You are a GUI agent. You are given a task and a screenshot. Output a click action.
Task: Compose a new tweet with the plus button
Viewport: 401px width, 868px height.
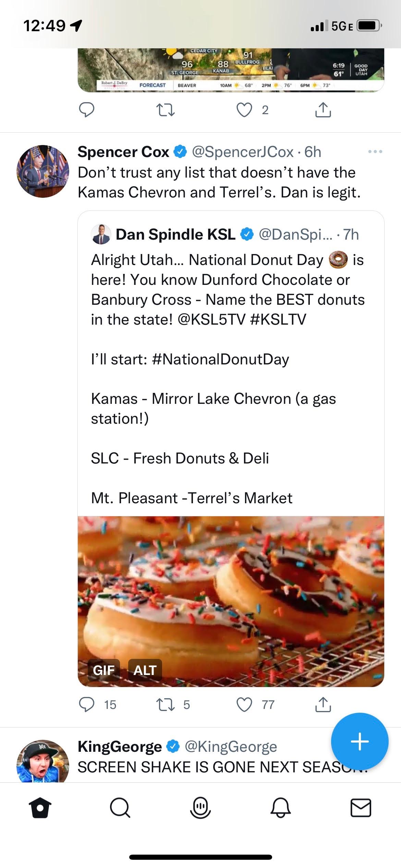point(360,742)
